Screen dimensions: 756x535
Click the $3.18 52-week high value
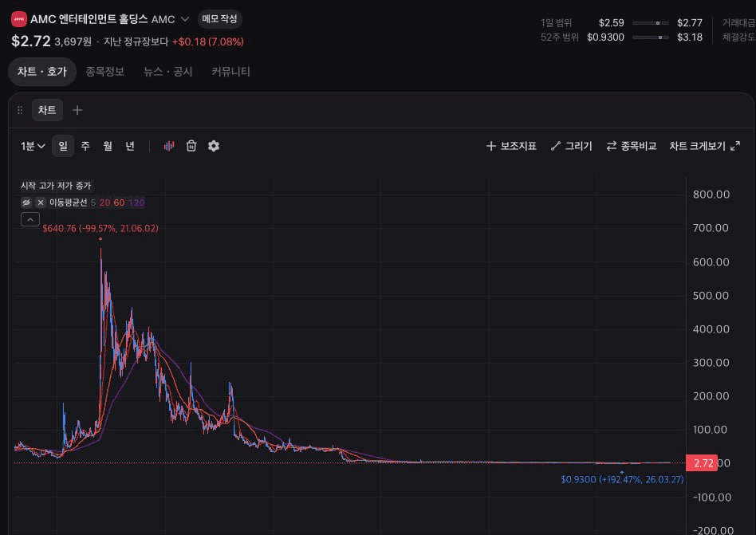(690, 37)
